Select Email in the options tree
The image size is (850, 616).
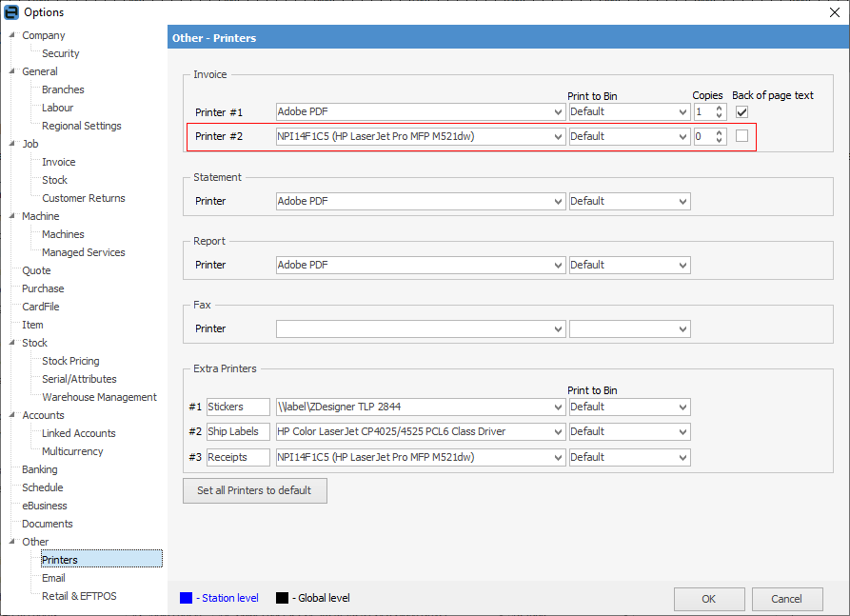tap(53, 578)
